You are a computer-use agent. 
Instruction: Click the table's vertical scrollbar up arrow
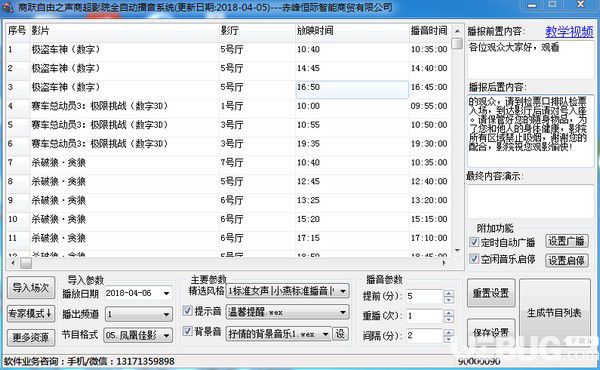point(457,31)
